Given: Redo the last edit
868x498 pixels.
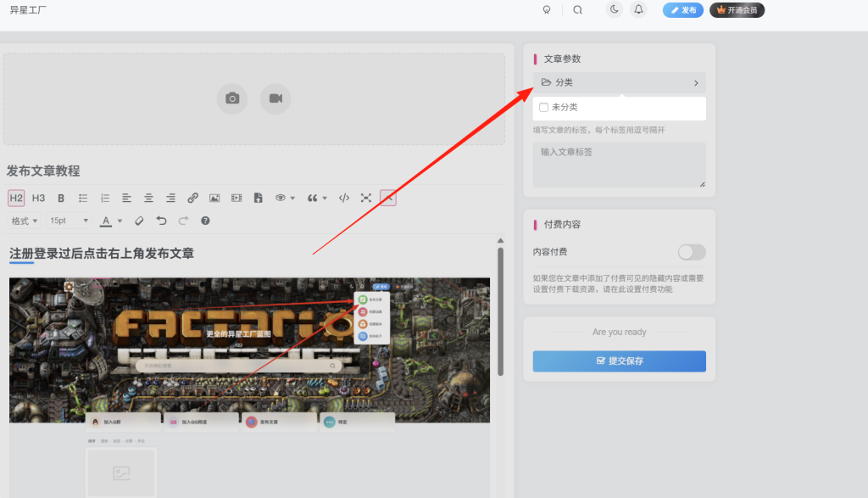Looking at the screenshot, I should point(183,221).
